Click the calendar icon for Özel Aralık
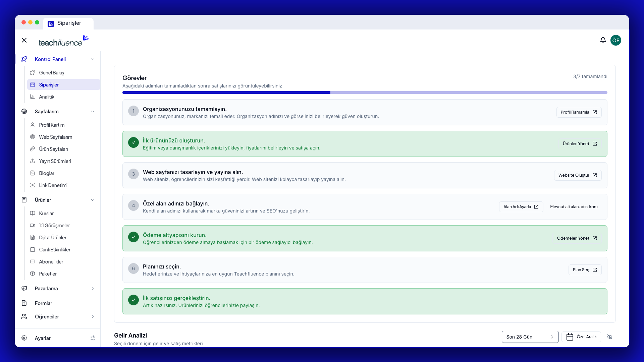Screen dimensions: 644x362 (570, 337)
